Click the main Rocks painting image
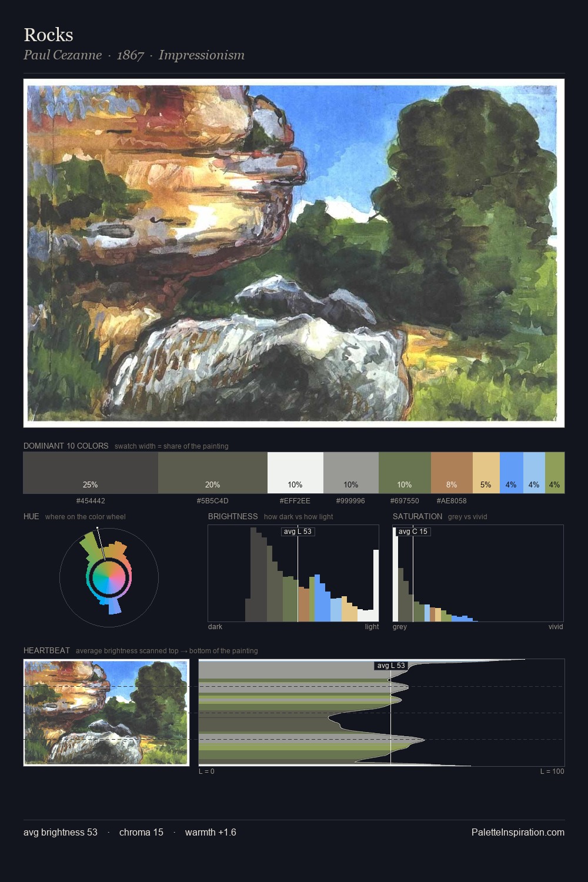This screenshot has height=882, width=588. pyautogui.click(x=294, y=253)
